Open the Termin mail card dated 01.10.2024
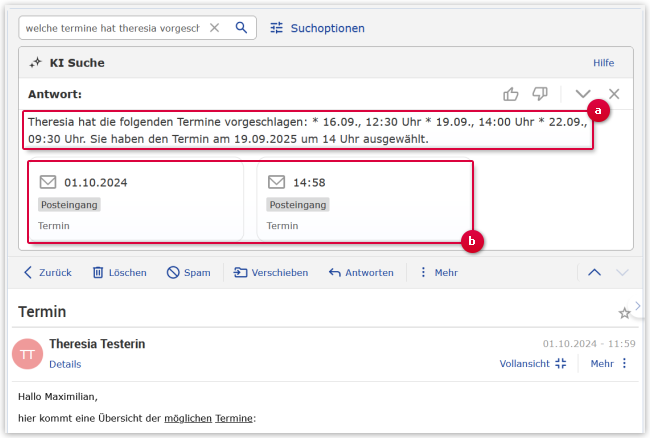The width and height of the screenshot is (650, 438). pyautogui.click(x=136, y=202)
